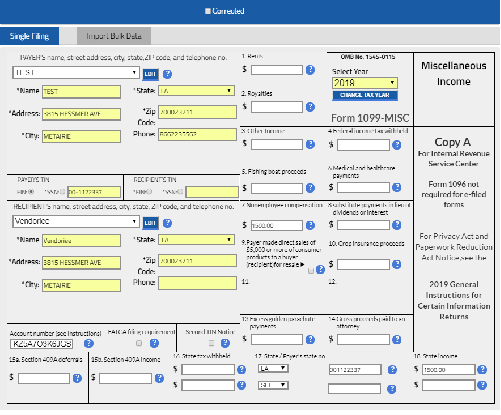Show help for box 9 direct sales
The width and height of the screenshot is (501, 415).
click(x=320, y=269)
